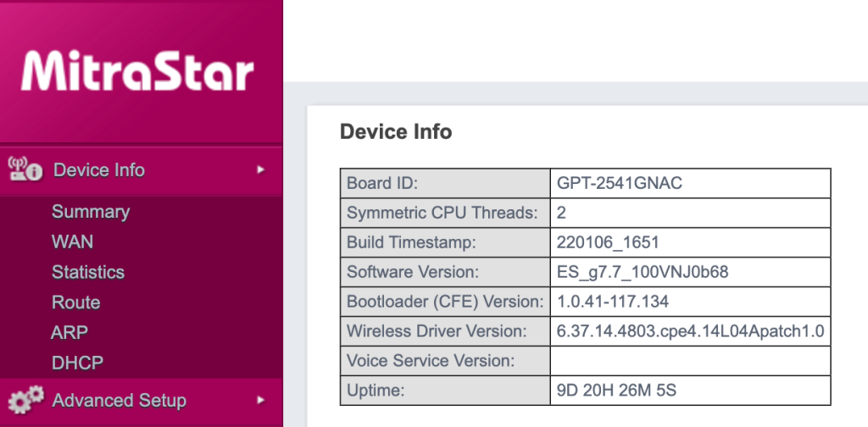Click the MitraStar logo
Screen dimensions: 868x427
tap(137, 71)
